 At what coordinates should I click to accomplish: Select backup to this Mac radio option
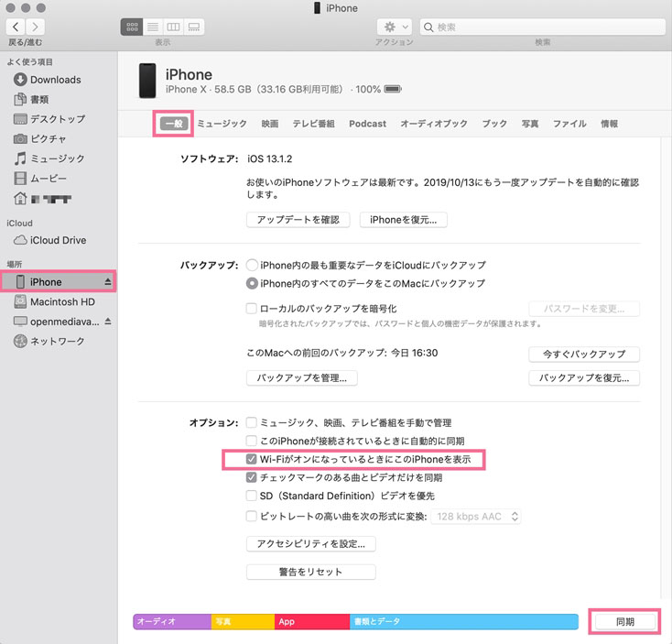click(x=252, y=283)
